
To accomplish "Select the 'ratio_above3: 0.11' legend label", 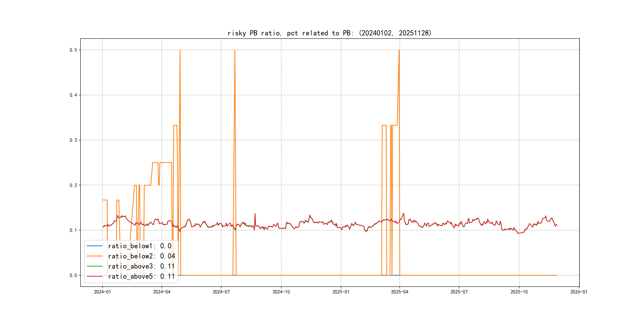I will 141,266.
